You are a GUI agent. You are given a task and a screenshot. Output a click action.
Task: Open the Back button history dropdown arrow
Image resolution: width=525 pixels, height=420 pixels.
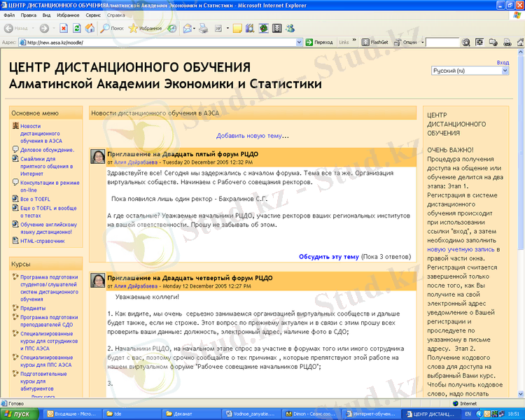33,29
